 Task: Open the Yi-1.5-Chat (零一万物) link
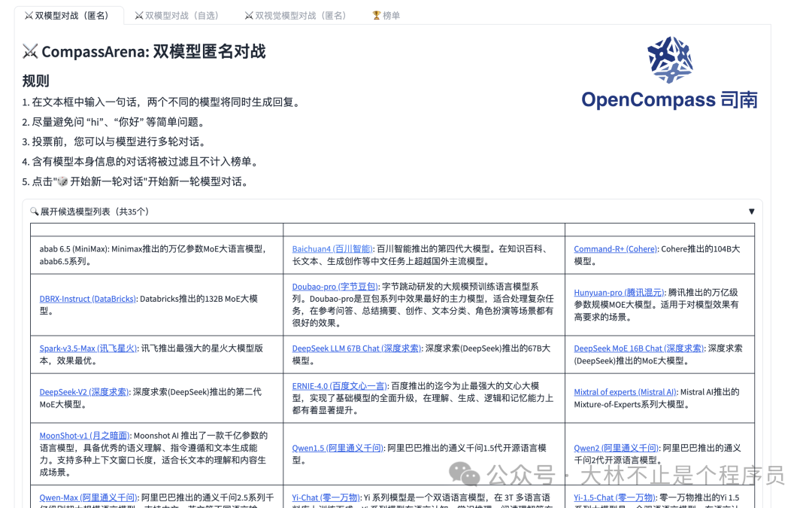(614, 497)
